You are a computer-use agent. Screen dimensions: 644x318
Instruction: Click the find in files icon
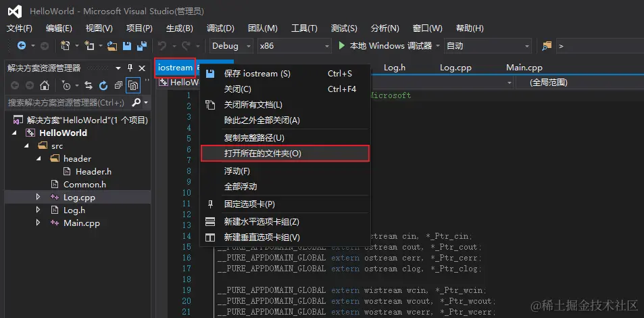(547, 46)
